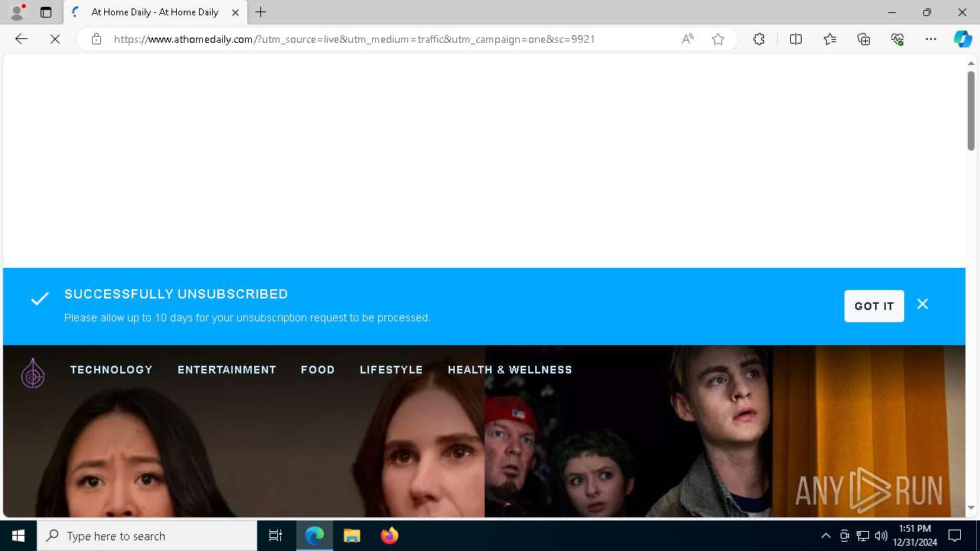Open the volume tray icon
This screenshot has height=551, width=980.
tap(881, 536)
